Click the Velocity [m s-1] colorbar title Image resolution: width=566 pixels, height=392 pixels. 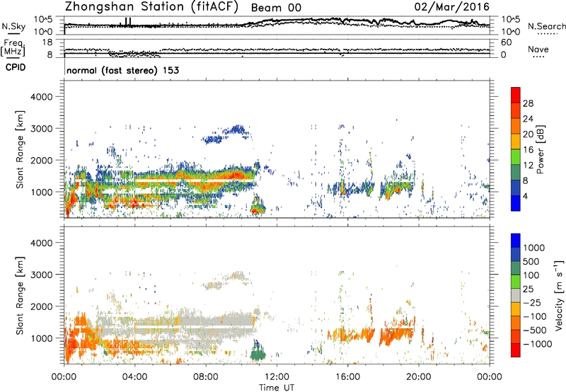[x=559, y=295]
